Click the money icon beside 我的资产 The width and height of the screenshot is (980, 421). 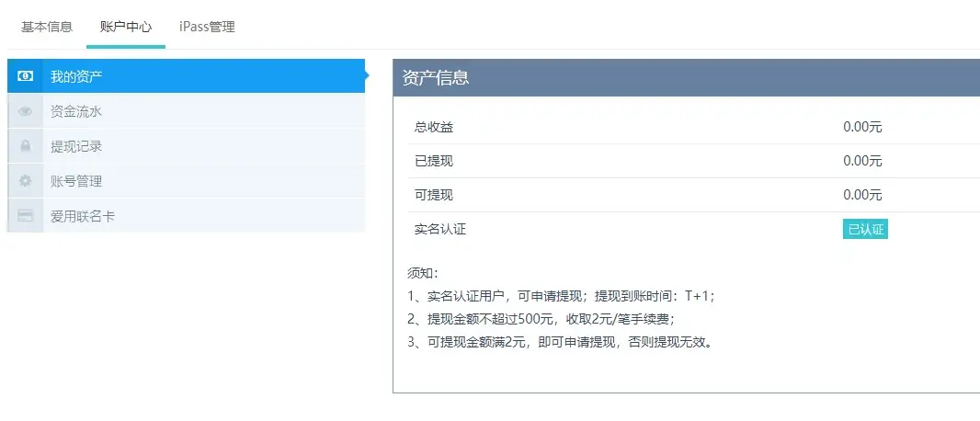click(x=26, y=76)
